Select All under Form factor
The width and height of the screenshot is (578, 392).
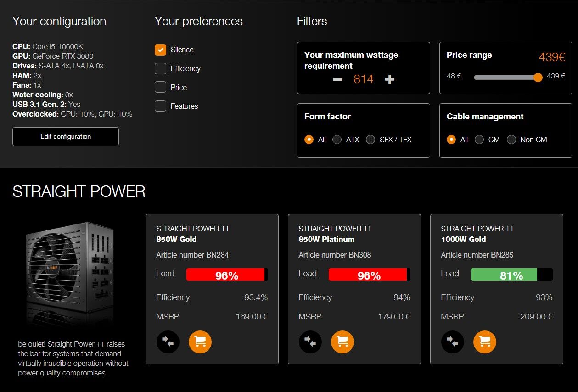click(309, 140)
